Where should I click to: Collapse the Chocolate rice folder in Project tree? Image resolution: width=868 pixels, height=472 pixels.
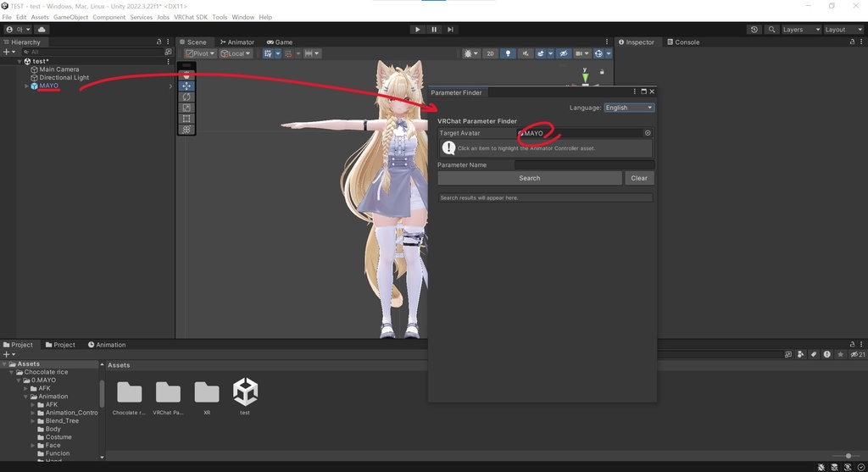(x=12, y=372)
